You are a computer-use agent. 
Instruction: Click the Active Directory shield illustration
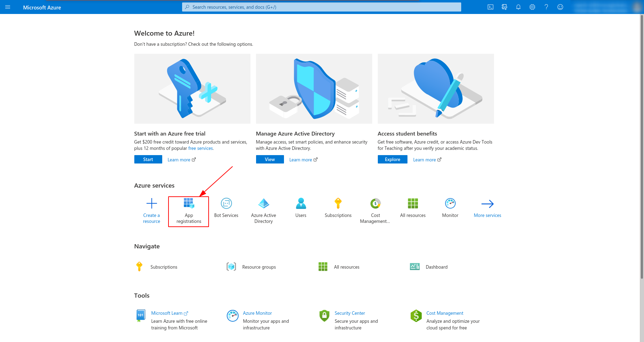click(314, 88)
